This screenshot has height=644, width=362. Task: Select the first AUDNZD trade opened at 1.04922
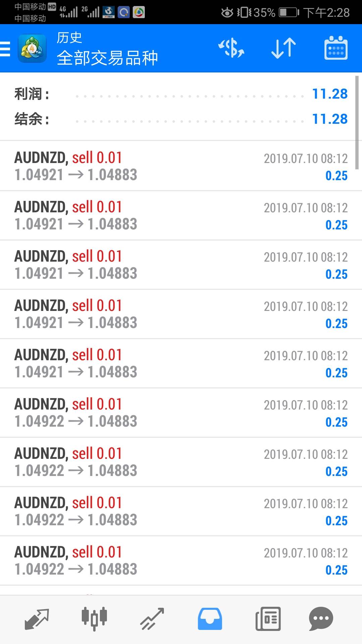(181, 413)
